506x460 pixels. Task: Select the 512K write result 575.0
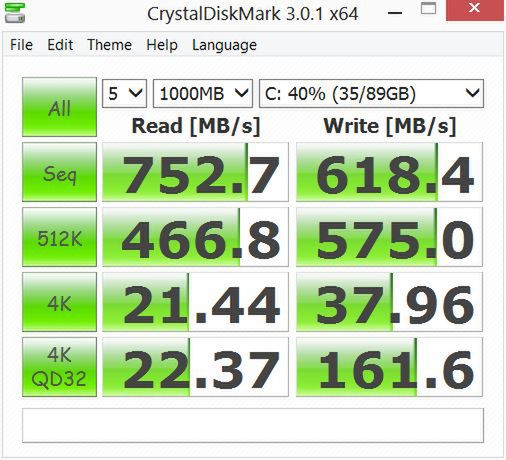click(x=389, y=237)
